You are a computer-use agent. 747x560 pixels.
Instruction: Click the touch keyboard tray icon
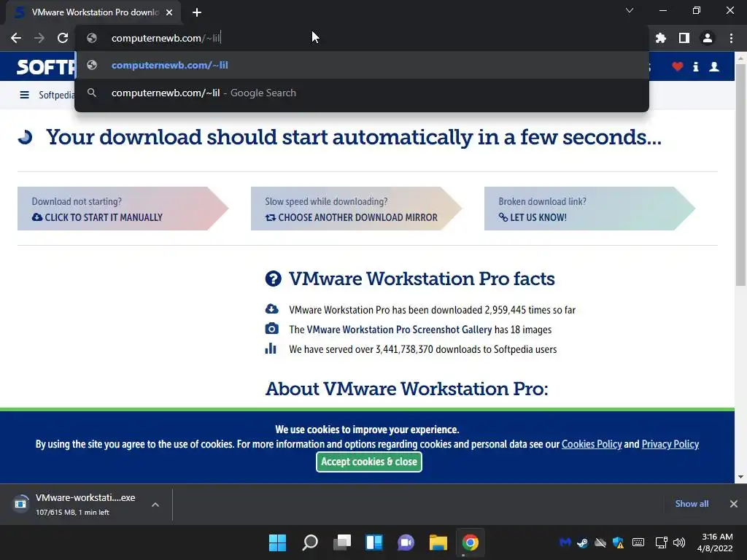click(638, 542)
